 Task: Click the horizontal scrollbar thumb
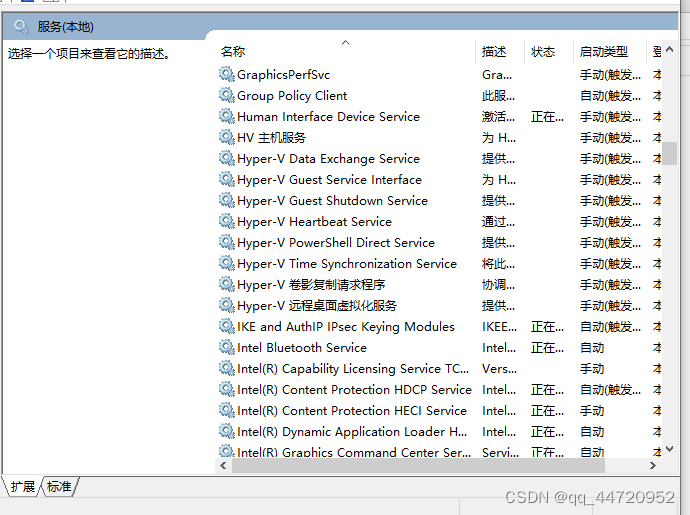[418, 465]
